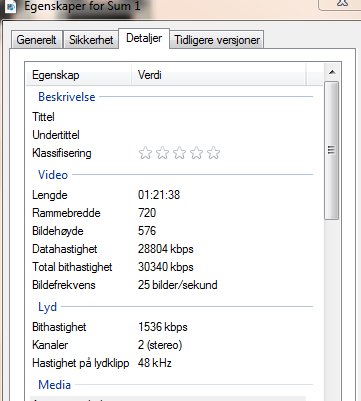361x401 pixels.
Task: Select the Klassifisering property label
Action: [62, 153]
